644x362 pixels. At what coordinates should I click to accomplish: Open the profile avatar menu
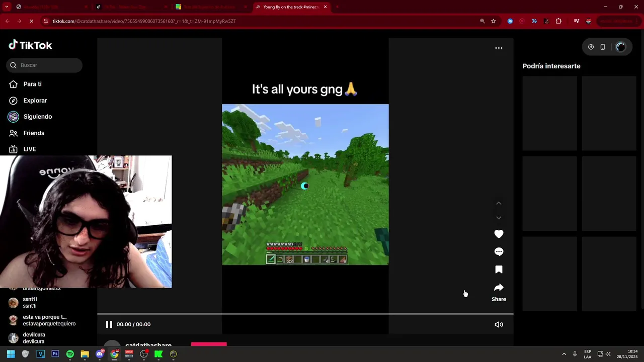(620, 47)
